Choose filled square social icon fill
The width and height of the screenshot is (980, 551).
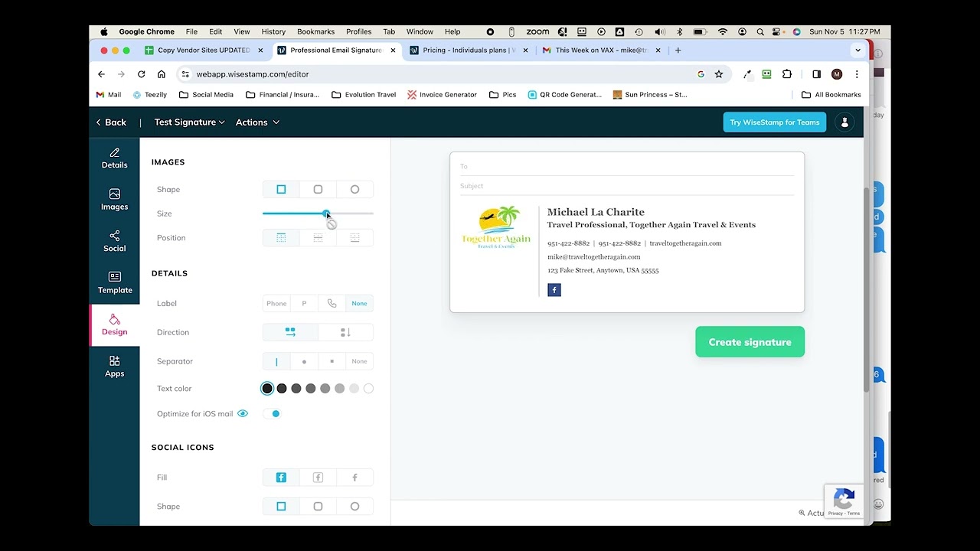click(x=281, y=478)
